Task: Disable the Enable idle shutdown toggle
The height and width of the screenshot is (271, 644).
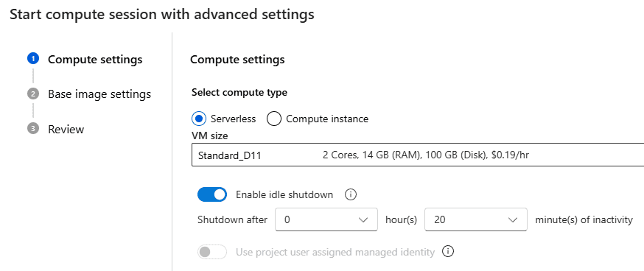Action: (212, 194)
